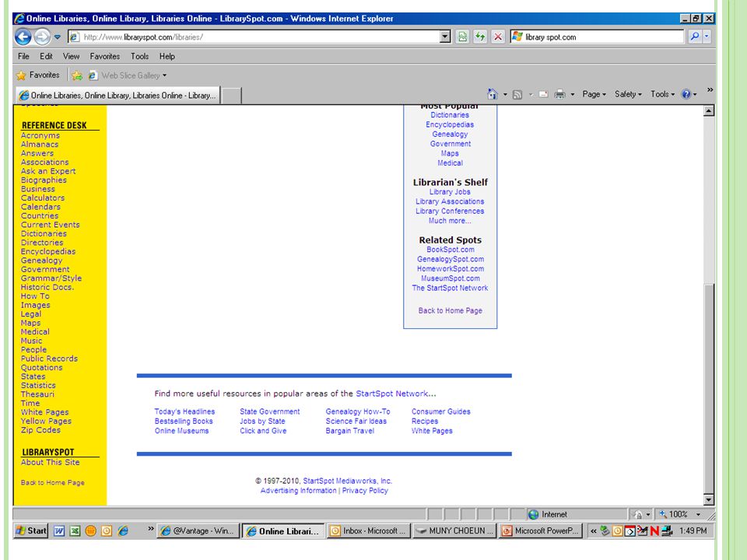Click the Grammar/Style sidebar link
Image resolution: width=747 pixels, height=560 pixels.
coord(51,278)
